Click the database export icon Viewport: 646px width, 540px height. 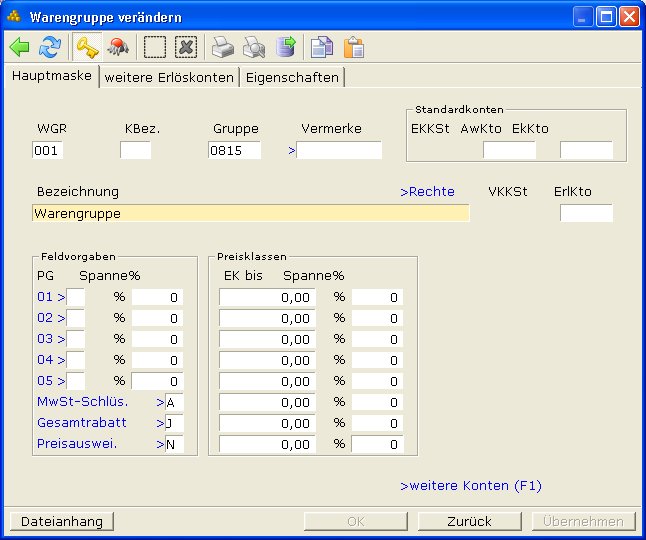click(x=286, y=47)
